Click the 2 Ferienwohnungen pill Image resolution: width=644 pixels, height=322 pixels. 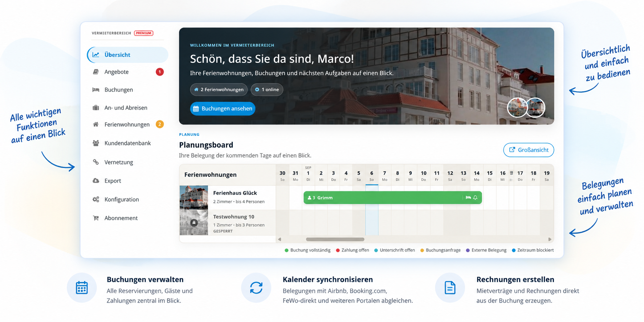tap(219, 90)
